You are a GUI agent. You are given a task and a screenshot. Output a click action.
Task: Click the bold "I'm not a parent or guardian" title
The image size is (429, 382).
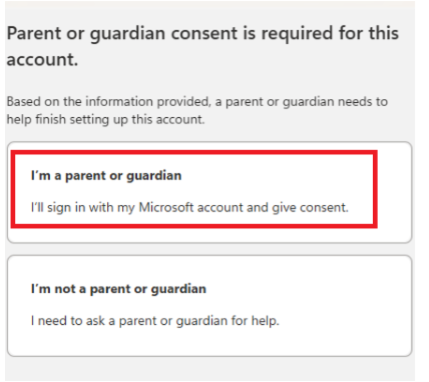click(x=118, y=289)
